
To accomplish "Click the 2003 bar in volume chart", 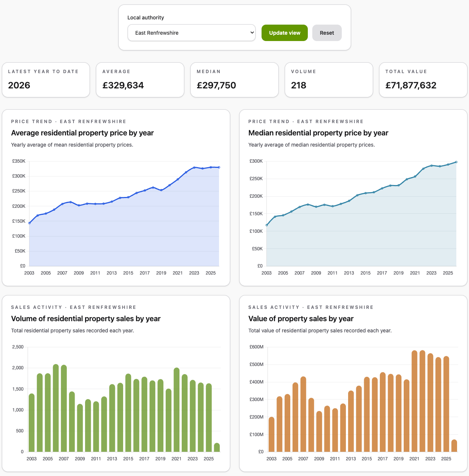I will pyautogui.click(x=32, y=423).
